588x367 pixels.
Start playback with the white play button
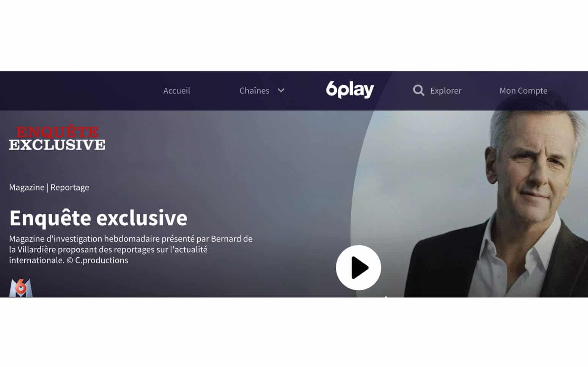(x=358, y=268)
